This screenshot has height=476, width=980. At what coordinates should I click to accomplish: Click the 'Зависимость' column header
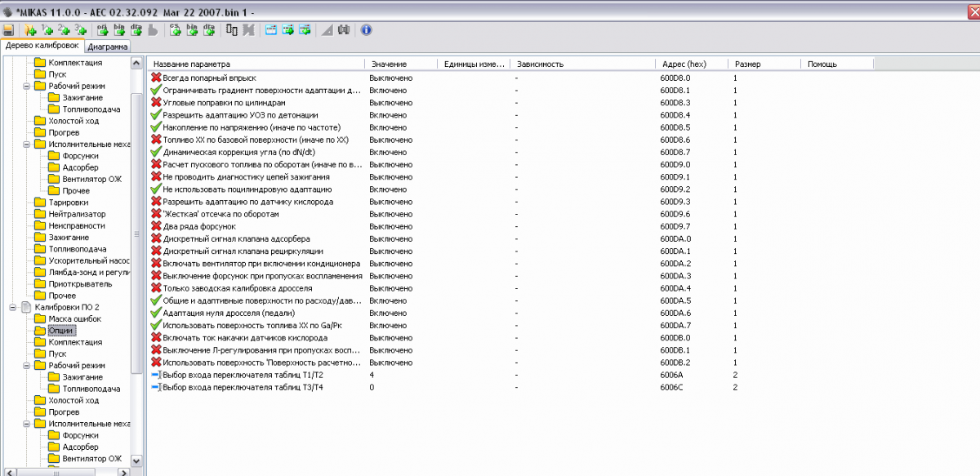[583, 64]
